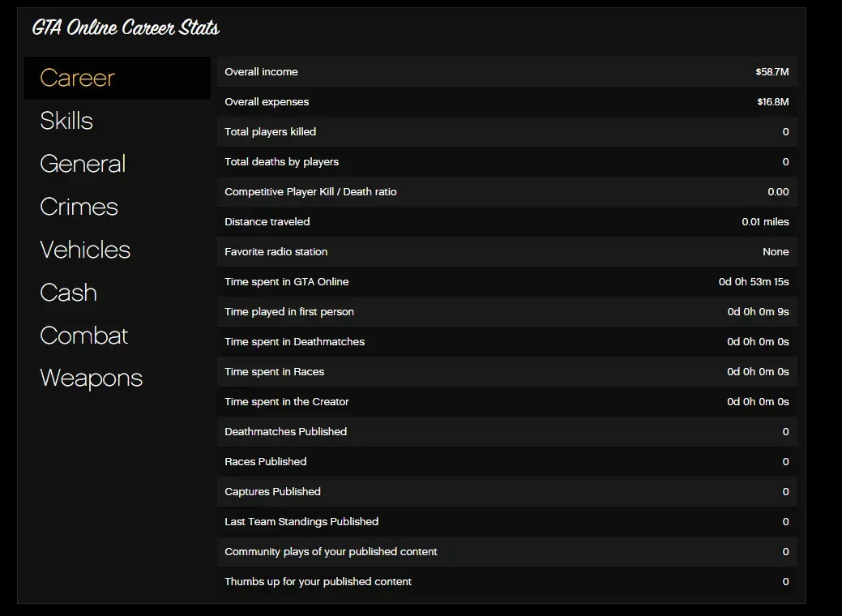Viewport: 842px width, 616px height.
Task: Click the Overall income row
Action: (x=506, y=72)
